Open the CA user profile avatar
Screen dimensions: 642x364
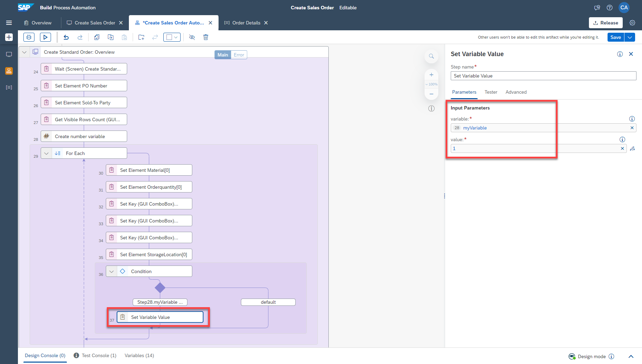624,8
